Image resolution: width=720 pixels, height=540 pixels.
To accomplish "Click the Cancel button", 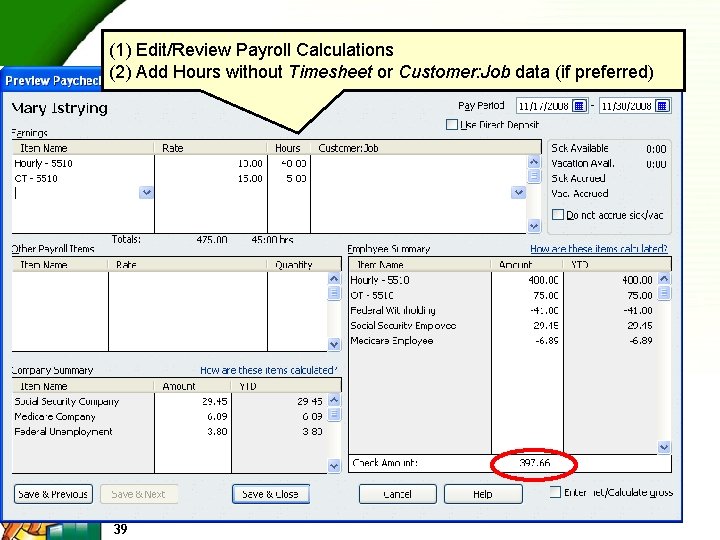I will 397,494.
